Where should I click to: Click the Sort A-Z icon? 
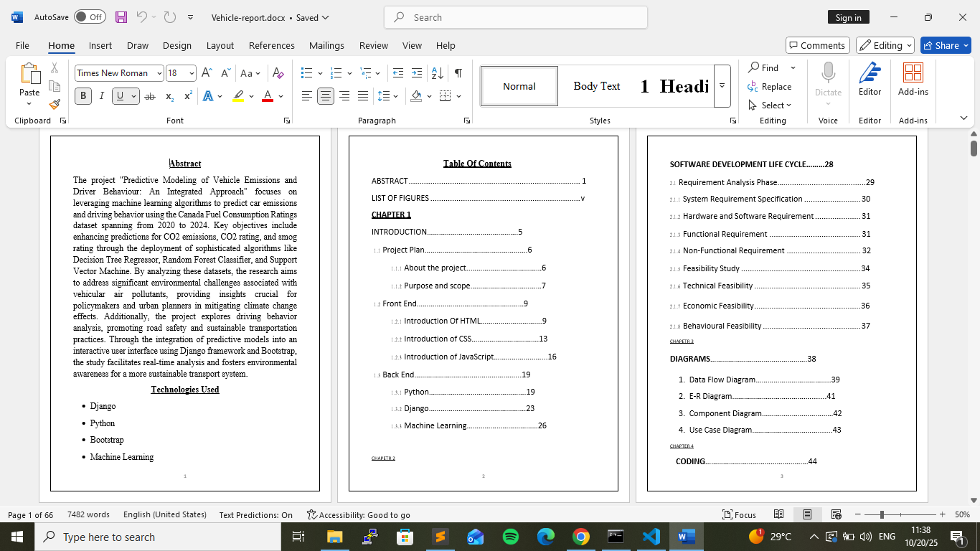pyautogui.click(x=437, y=73)
